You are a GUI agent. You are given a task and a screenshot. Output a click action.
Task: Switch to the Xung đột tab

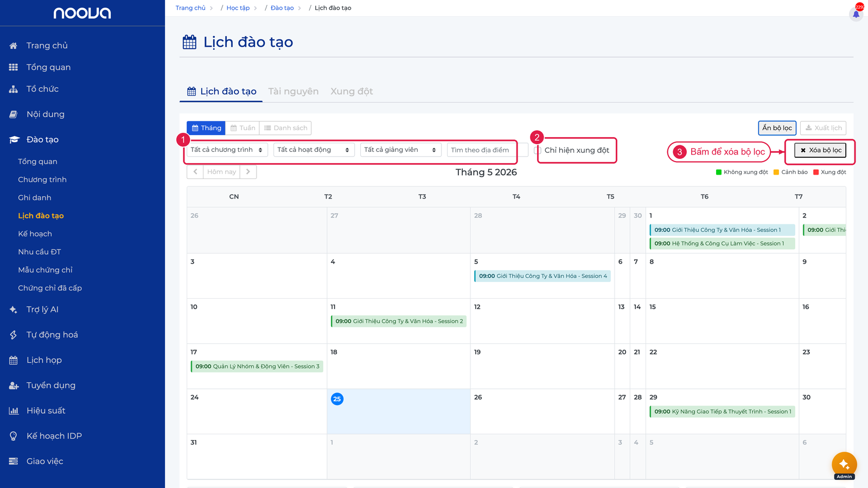[352, 91]
